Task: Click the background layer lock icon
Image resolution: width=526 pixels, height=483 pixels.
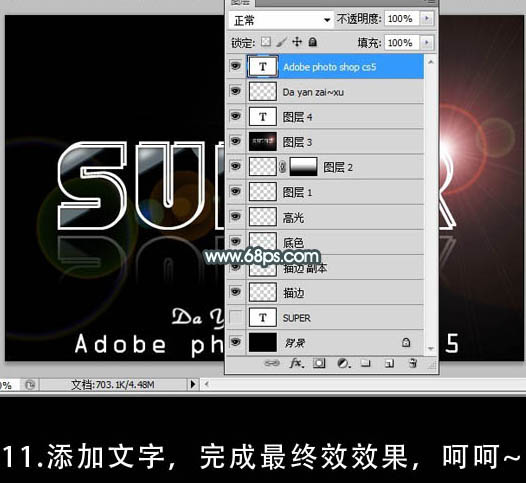Action: 406,342
